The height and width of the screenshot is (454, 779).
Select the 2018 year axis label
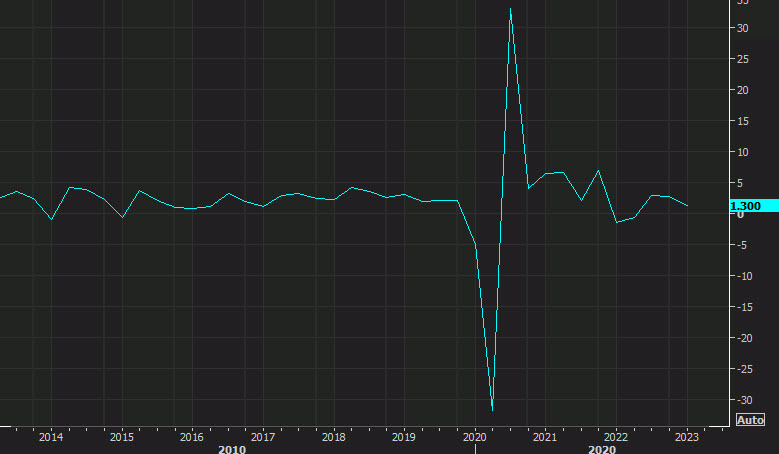333,437
